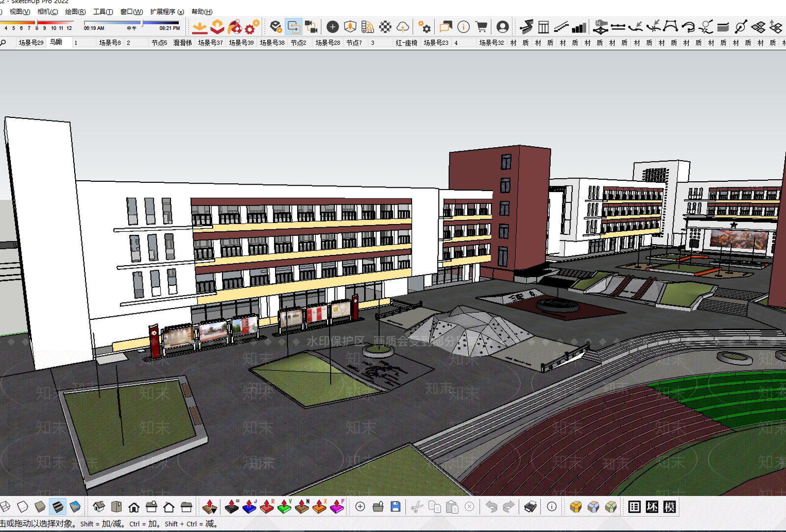This screenshot has height=532, width=786.
Task: Switch to front view house icon
Action: pyautogui.click(x=134, y=507)
